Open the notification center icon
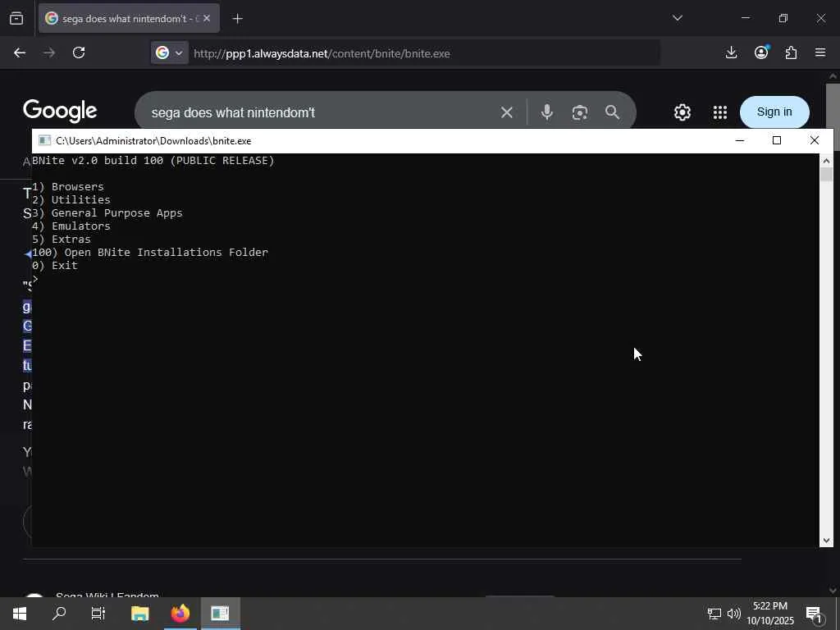The height and width of the screenshot is (630, 840). [x=815, y=614]
